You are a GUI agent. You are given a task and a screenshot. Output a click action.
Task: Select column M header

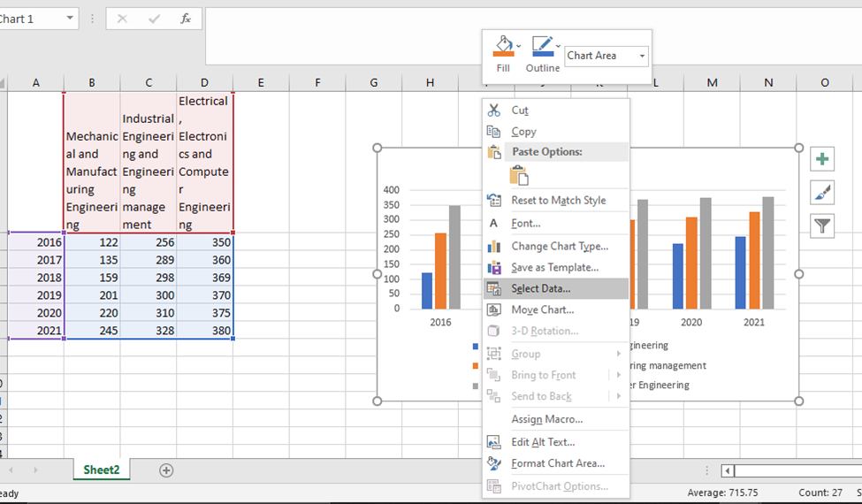tap(712, 82)
